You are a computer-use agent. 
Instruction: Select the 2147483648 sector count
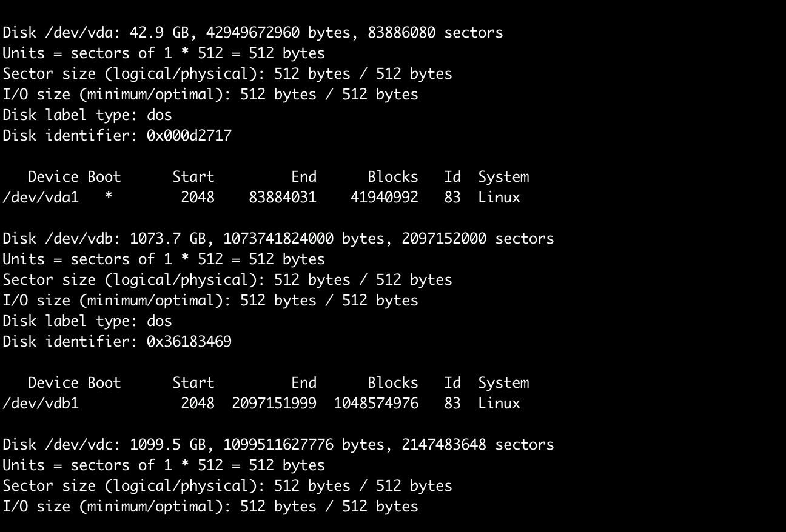[x=444, y=445]
